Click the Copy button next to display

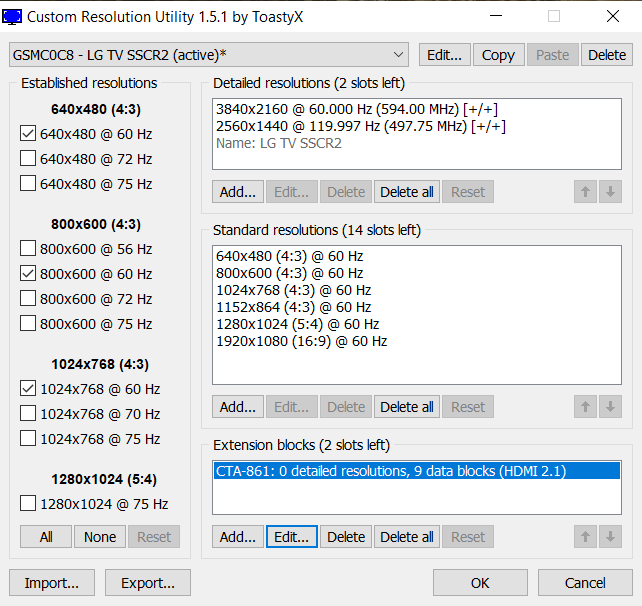click(498, 55)
